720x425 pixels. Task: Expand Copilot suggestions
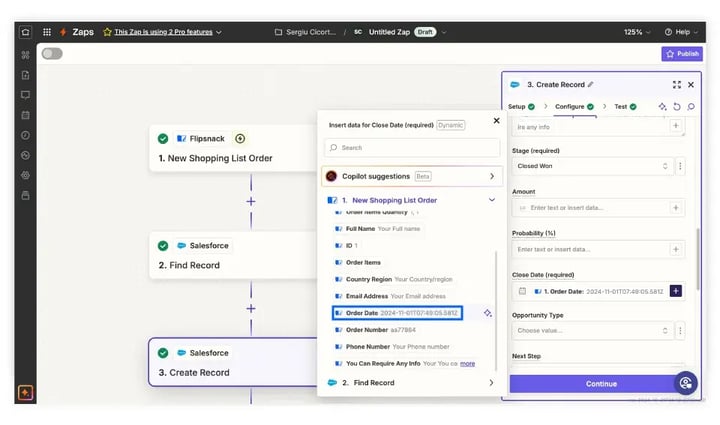411,176
